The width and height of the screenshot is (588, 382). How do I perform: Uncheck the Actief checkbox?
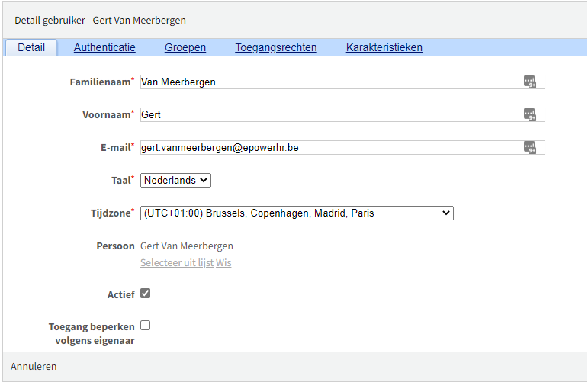coord(146,293)
